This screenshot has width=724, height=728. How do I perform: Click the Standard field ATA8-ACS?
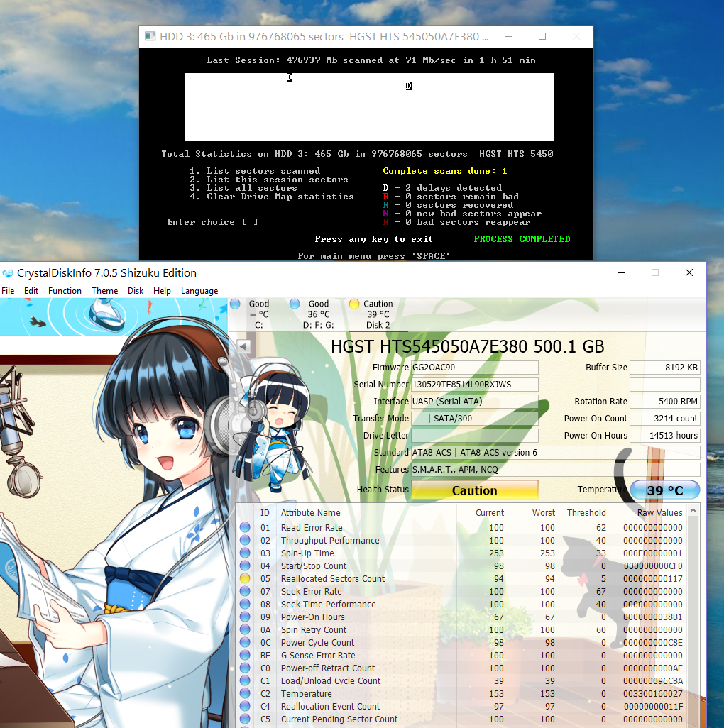556,452
